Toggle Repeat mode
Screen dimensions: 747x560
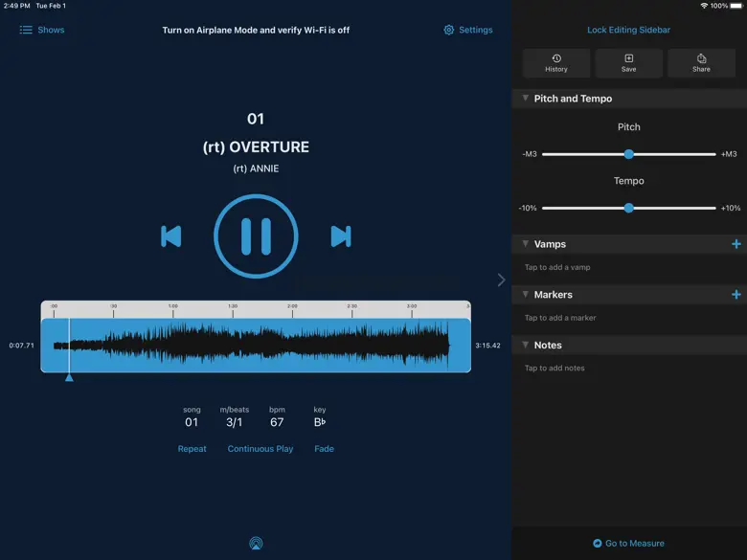click(x=192, y=449)
